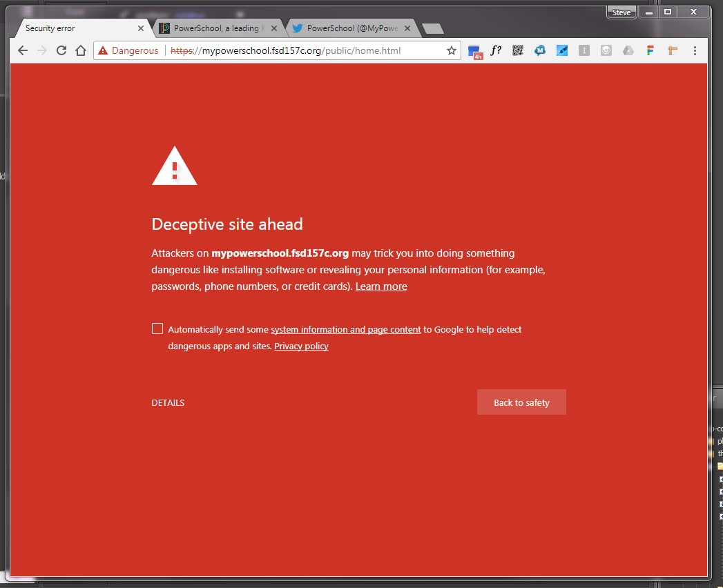The height and width of the screenshot is (588, 723).
Task: Click the browser forward arrow
Action: 42,50
